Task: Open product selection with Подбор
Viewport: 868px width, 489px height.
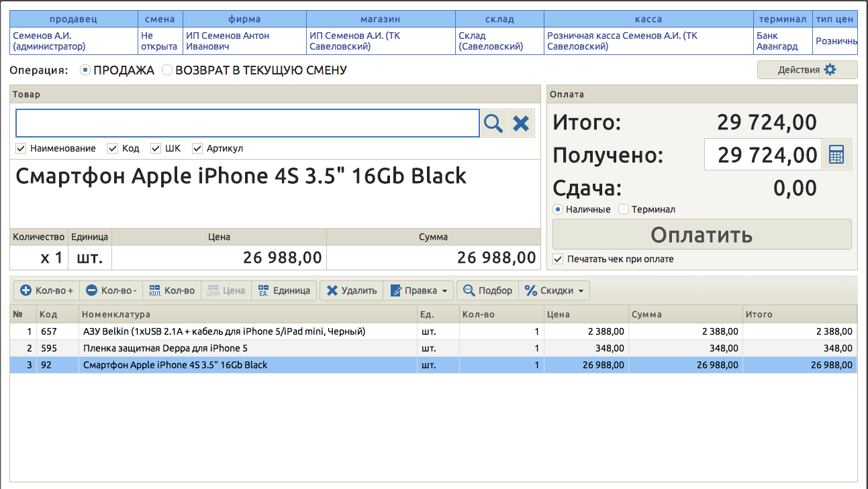Action: 488,290
